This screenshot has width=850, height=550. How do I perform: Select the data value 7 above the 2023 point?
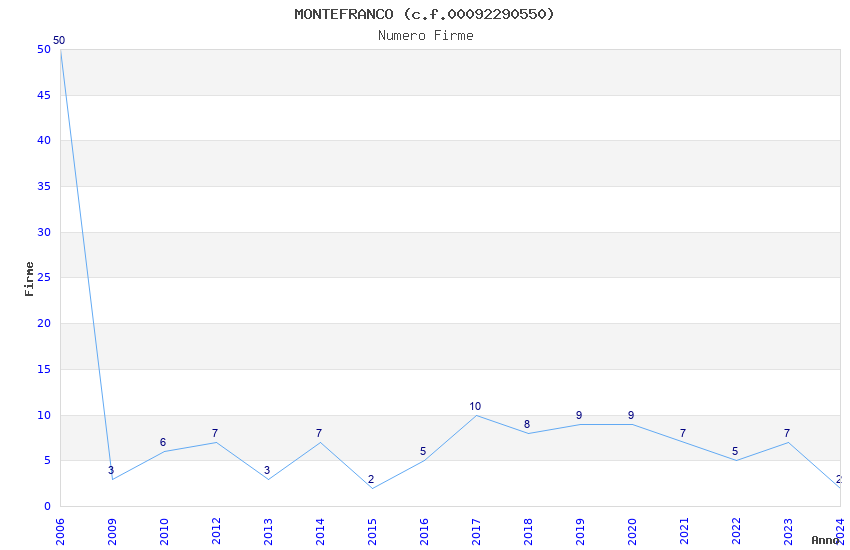(787, 433)
